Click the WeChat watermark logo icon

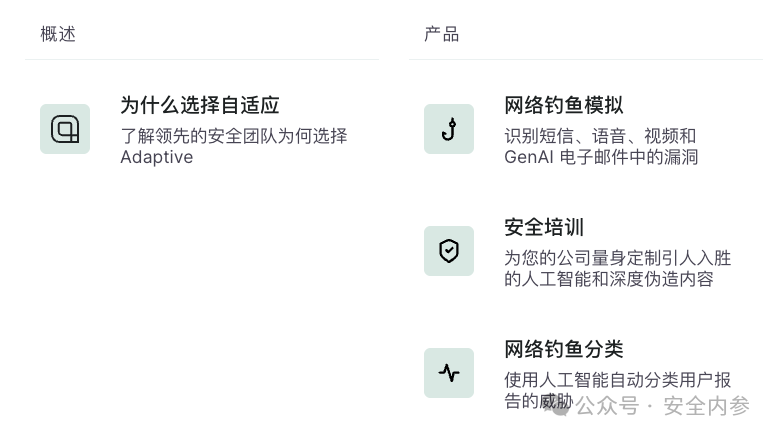point(557,407)
